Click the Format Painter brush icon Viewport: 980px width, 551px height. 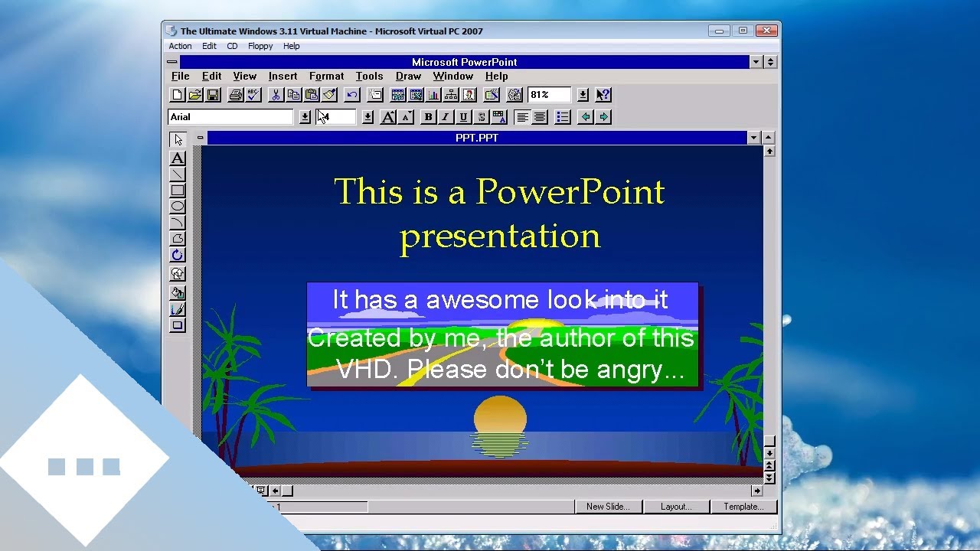[x=329, y=95]
